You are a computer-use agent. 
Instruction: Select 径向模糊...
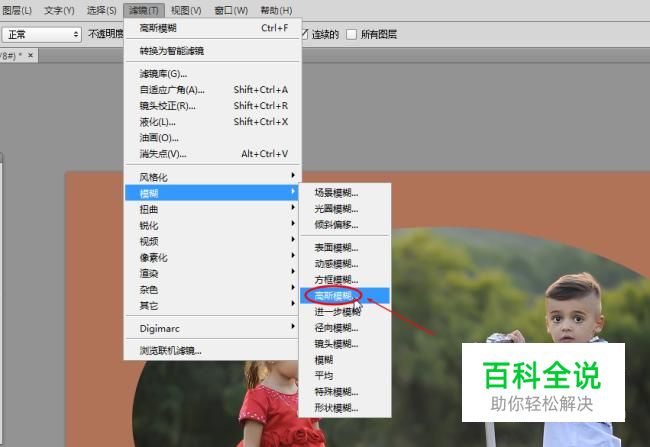[x=344, y=328]
